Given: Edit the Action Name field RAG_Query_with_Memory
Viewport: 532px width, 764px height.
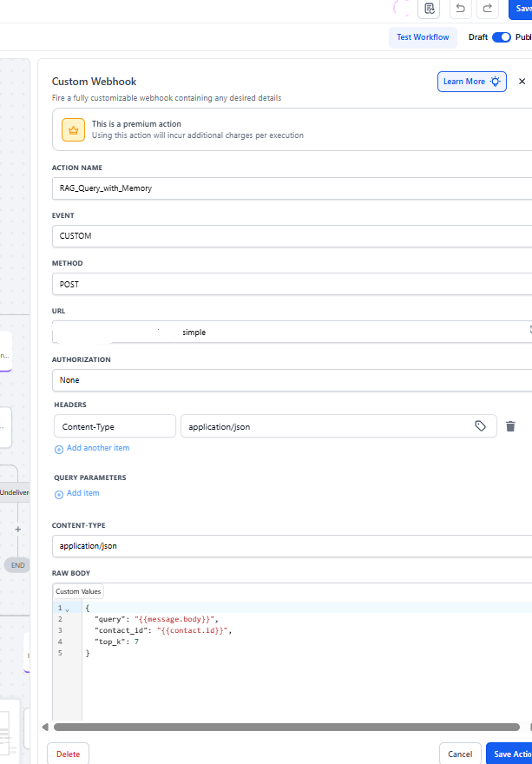Looking at the screenshot, I should [292, 188].
